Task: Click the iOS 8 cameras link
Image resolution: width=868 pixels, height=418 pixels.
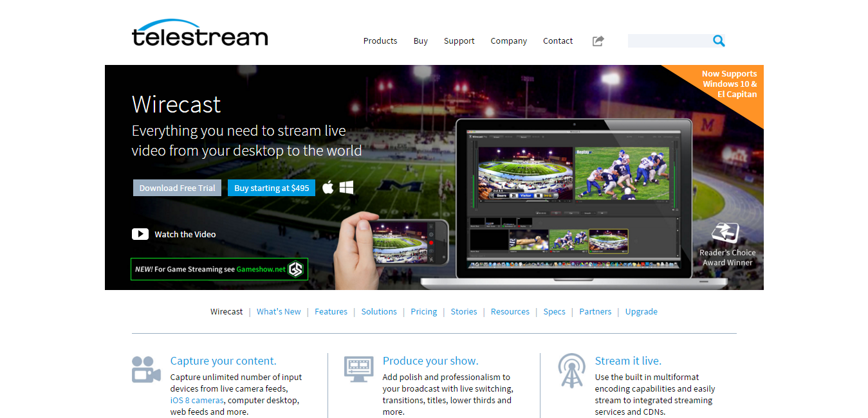Action: [x=198, y=400]
